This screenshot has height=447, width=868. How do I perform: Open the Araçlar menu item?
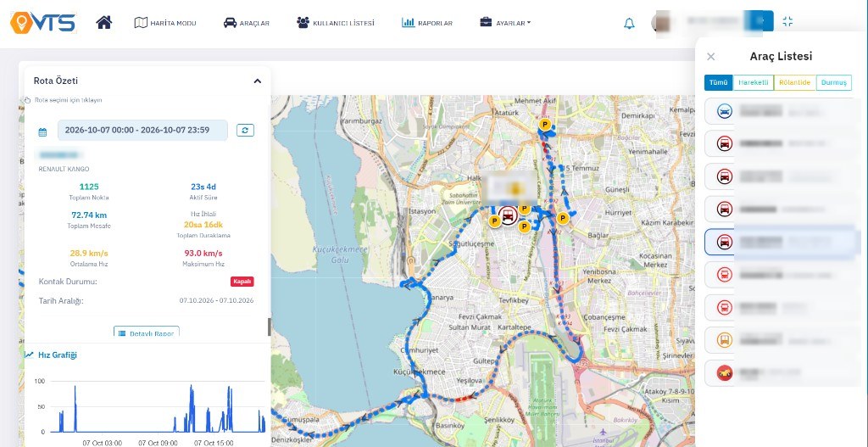coord(247,23)
